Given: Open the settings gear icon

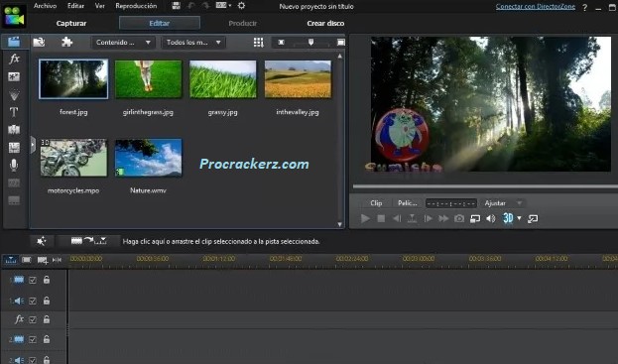Looking at the screenshot, I should tap(242, 6).
